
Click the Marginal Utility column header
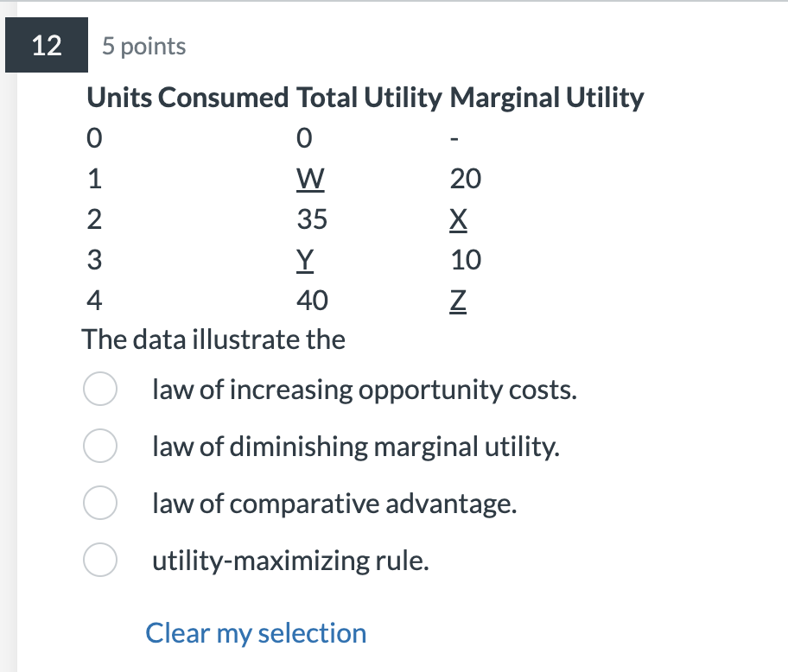pos(548,98)
